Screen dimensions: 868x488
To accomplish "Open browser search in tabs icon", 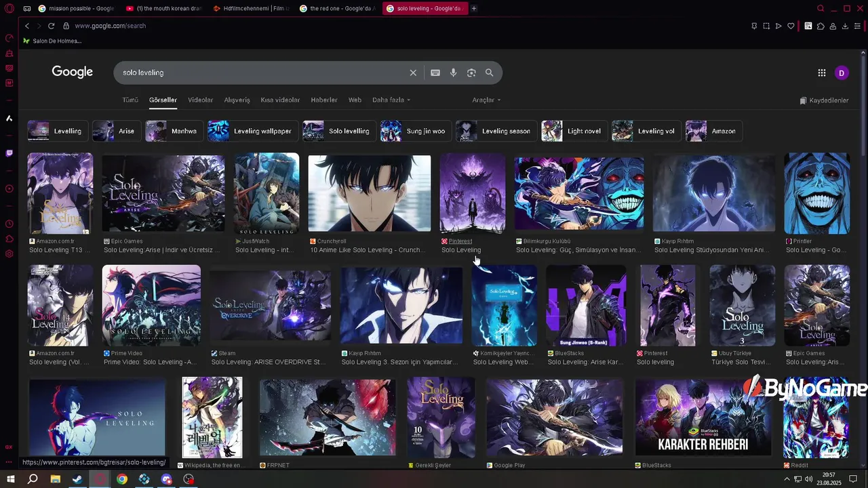I will 821,8.
